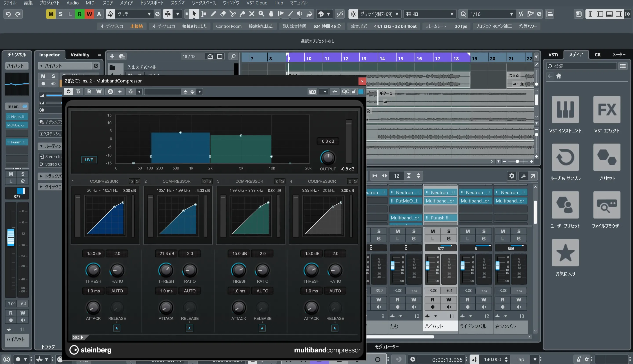
Task: Click band 1 AUTO release button
Action: click(x=117, y=291)
